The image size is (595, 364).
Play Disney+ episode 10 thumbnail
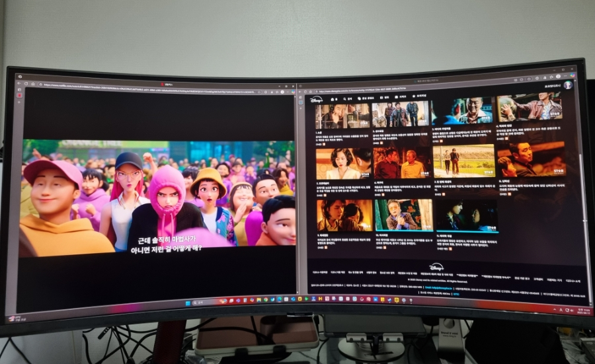[404, 215]
